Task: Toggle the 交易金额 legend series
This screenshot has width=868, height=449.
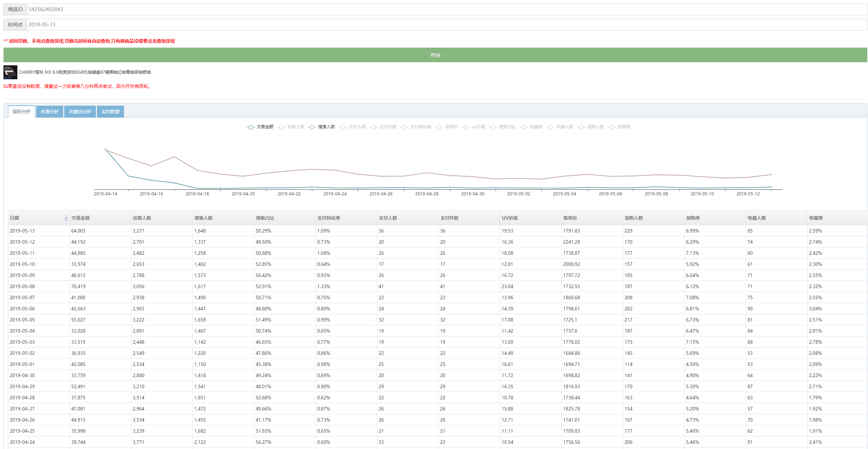Action: [260, 127]
